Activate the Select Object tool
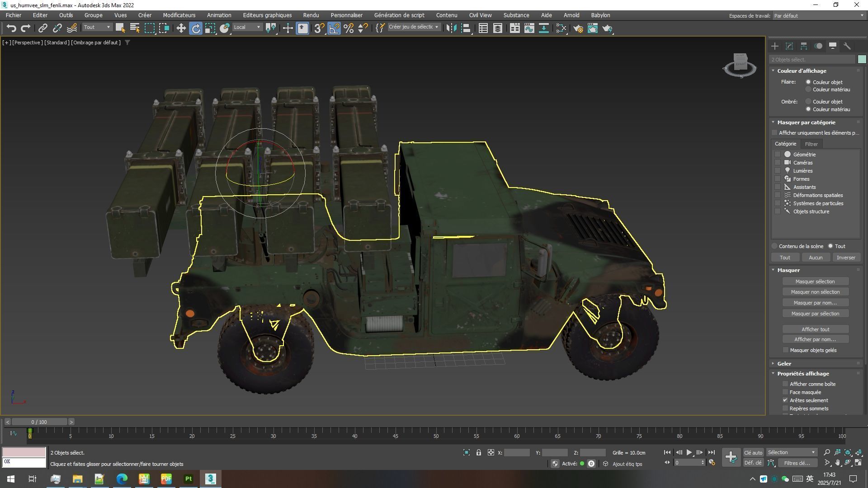Viewport: 868px width, 488px height. click(120, 28)
